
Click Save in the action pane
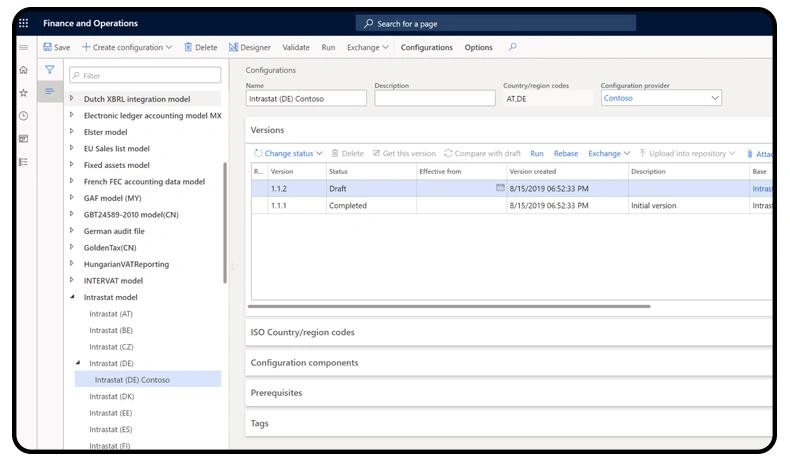[57, 47]
